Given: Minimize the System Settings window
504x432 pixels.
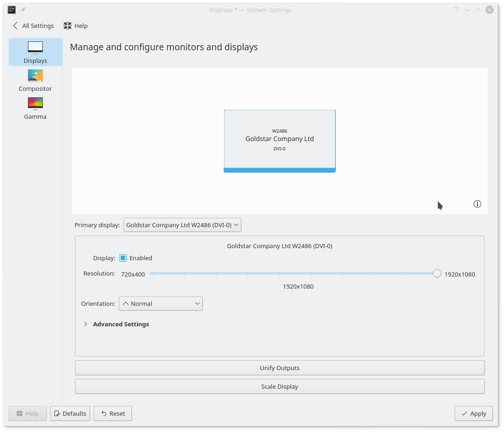Looking at the screenshot, I should pyautogui.click(x=467, y=10).
